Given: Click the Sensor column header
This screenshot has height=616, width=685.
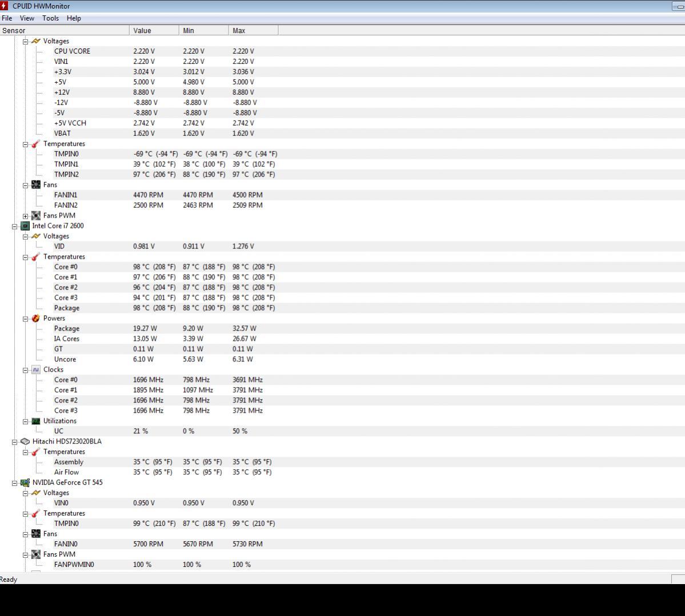Looking at the screenshot, I should tap(65, 31).
